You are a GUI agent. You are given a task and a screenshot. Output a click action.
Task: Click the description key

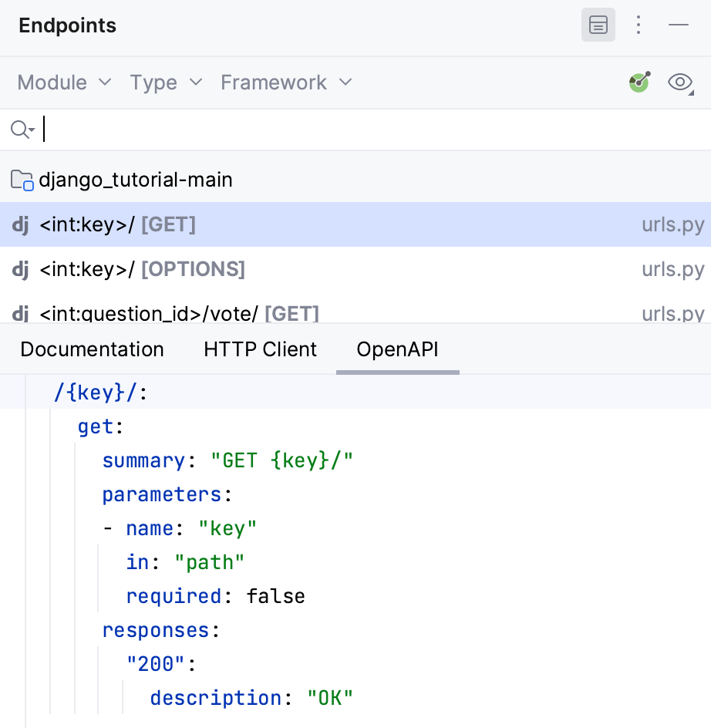pos(216,698)
